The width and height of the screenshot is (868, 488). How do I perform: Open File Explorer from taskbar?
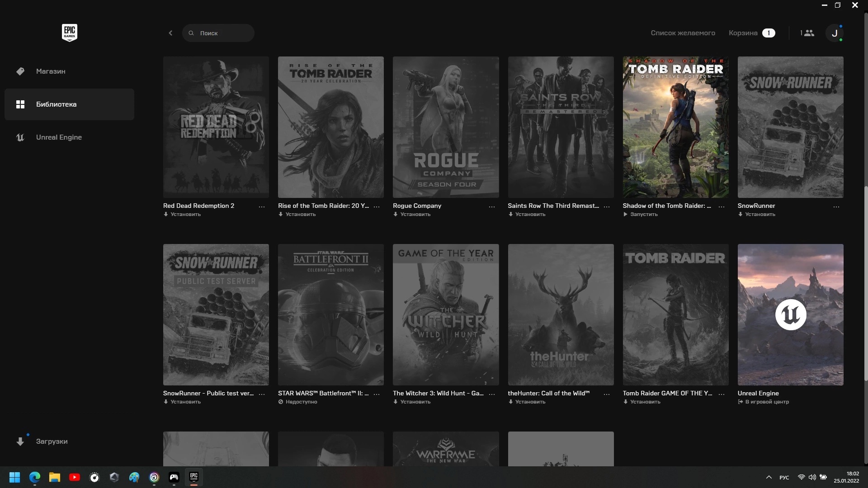[55, 477]
